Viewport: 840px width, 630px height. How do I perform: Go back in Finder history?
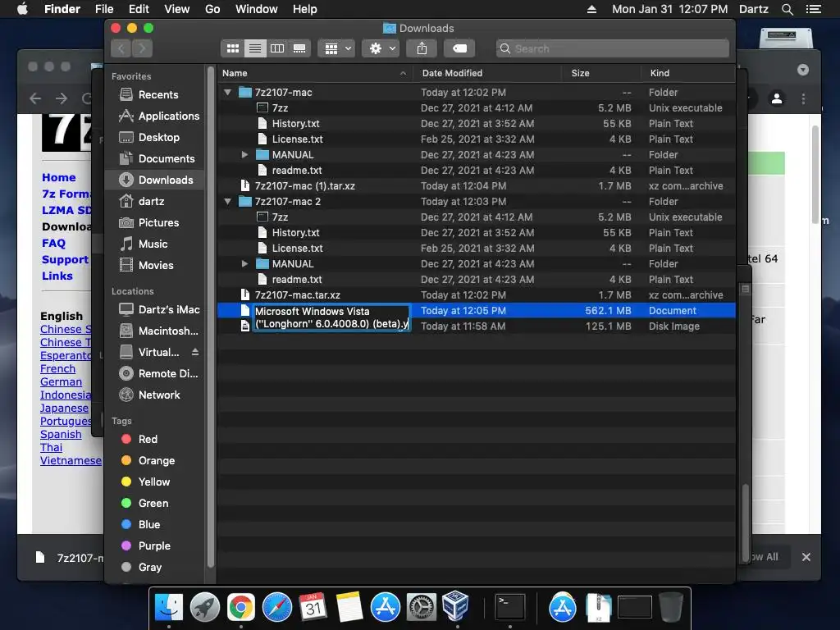[121, 48]
